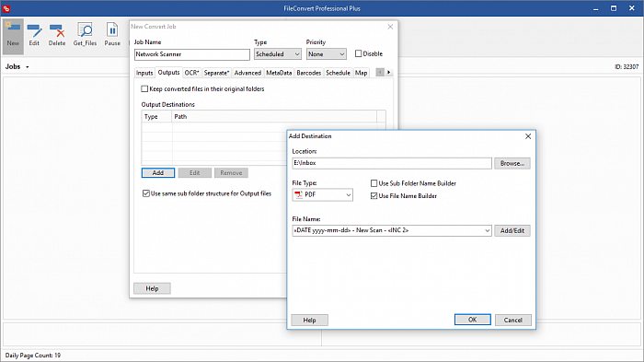Click the Delete job toolbar icon
Screen dimensions: 644x362
click(x=57, y=35)
